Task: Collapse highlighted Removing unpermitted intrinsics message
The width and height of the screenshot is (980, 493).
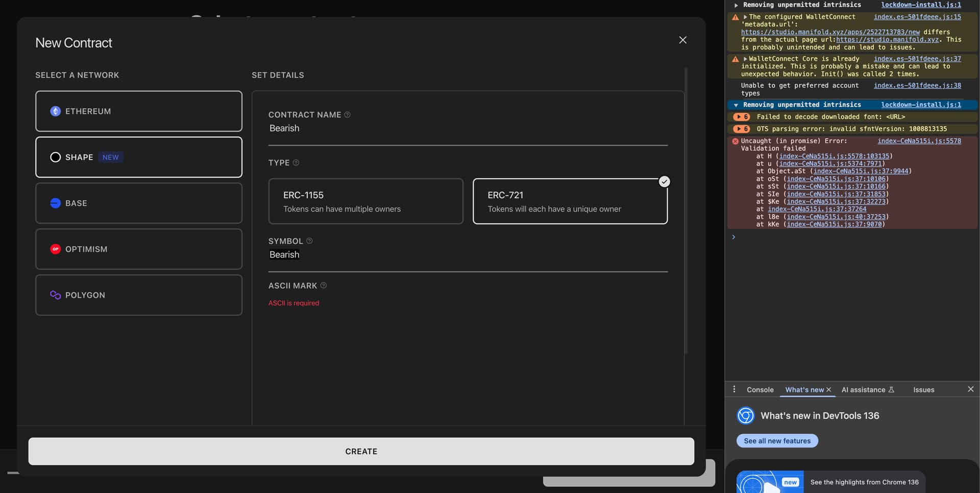Action: point(736,105)
